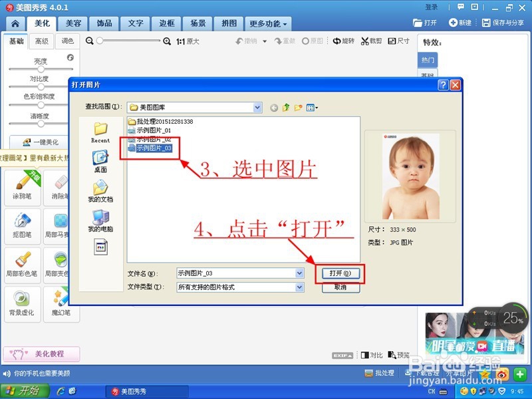
Task: Select the 魔幻笔 magic pen tool
Action: click(x=61, y=306)
